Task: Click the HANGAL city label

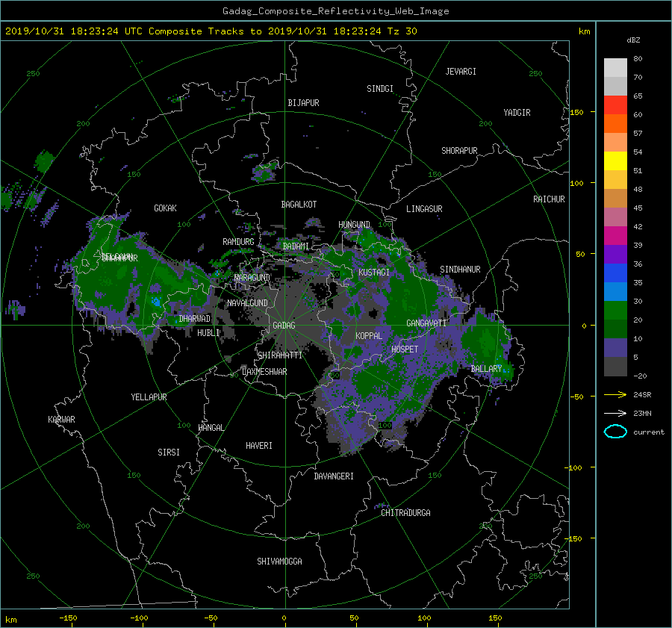Action: tap(211, 428)
